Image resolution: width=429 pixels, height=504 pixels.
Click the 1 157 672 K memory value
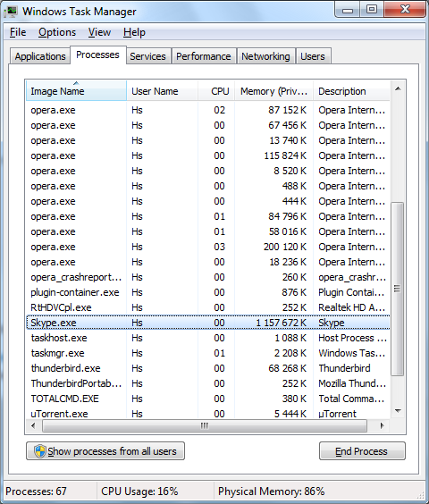pyautogui.click(x=281, y=323)
